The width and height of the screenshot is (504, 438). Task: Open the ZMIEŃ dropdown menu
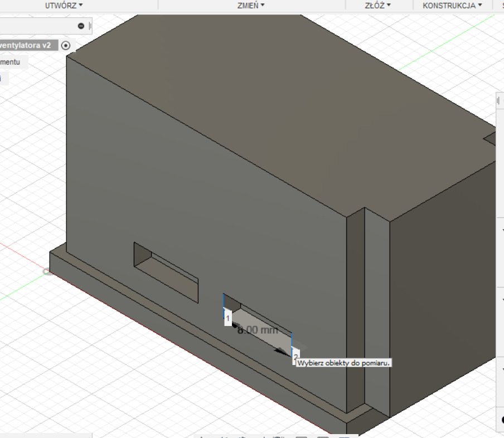point(251,6)
